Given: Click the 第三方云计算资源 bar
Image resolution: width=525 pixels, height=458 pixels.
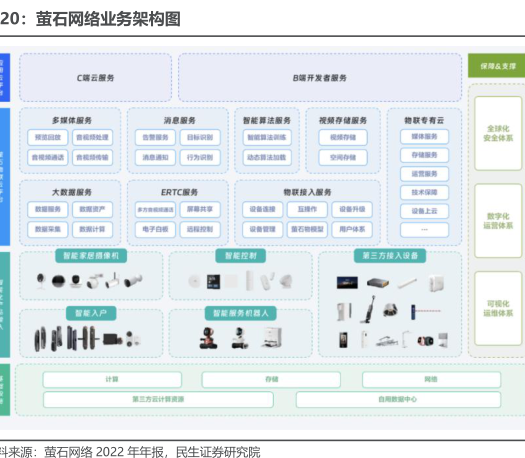Looking at the screenshot, I should [158, 399].
